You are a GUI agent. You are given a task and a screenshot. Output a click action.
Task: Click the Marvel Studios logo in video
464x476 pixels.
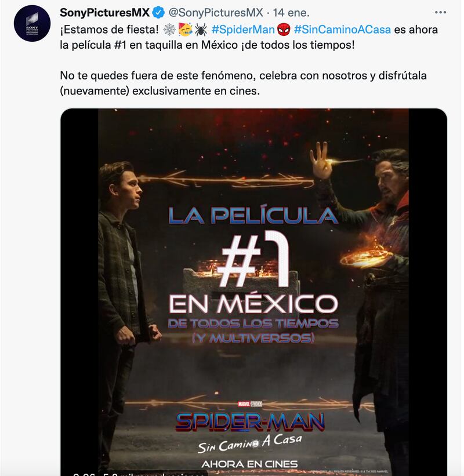[x=250, y=404]
